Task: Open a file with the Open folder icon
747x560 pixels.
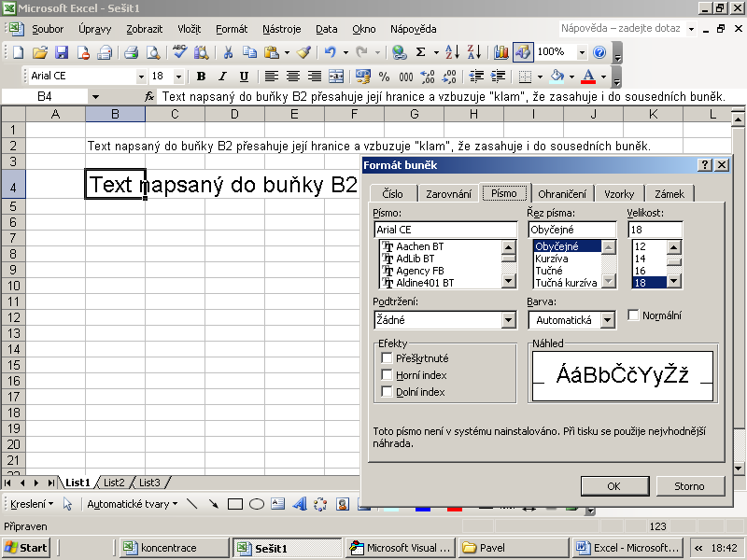Action: [x=40, y=52]
